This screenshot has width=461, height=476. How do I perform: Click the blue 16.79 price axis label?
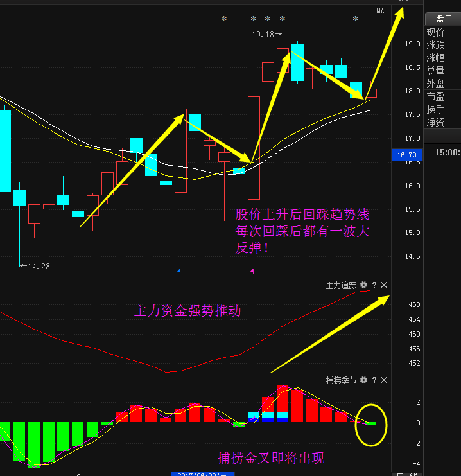click(x=406, y=154)
